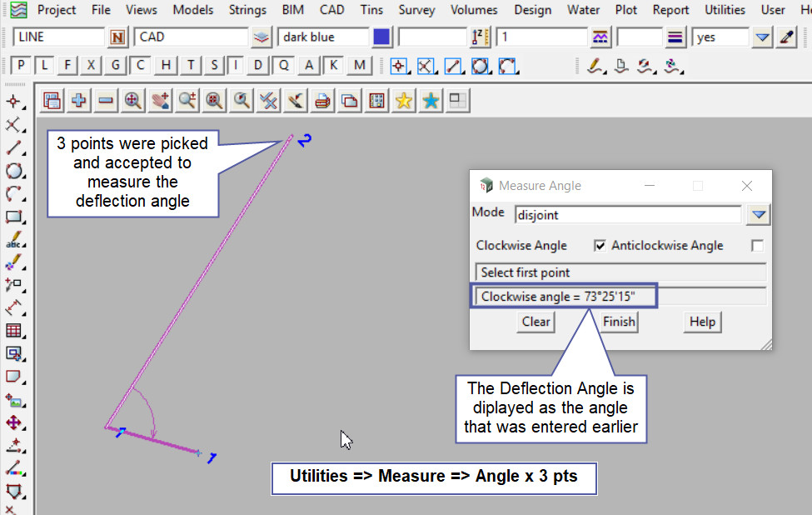Screen dimensions: 812x515
Task: Click the yellow star icon
Action: [x=404, y=101]
